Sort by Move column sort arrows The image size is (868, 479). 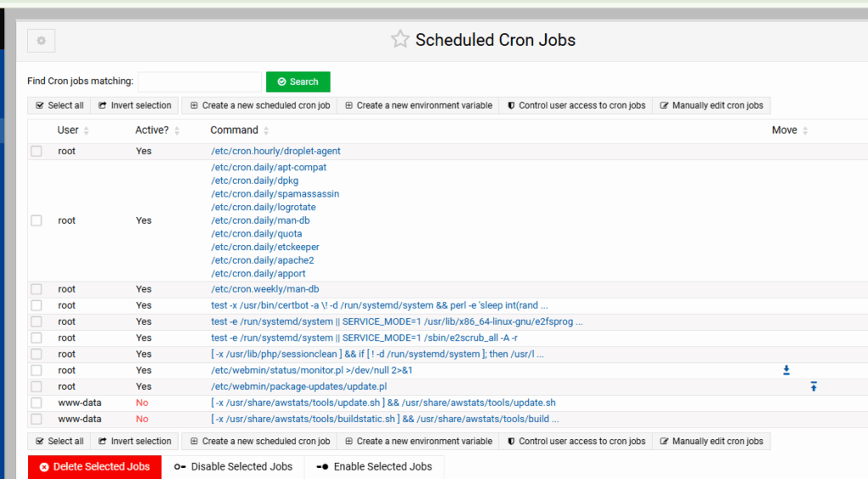[x=805, y=131]
